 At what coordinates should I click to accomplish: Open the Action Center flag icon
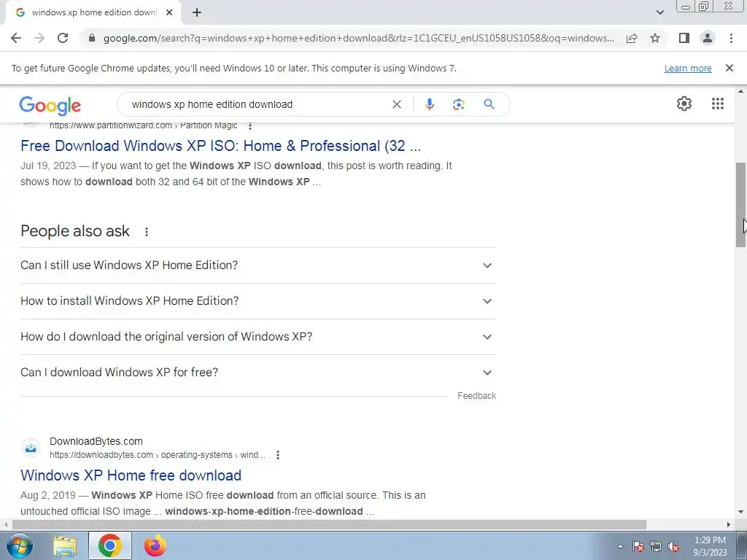tap(638, 546)
